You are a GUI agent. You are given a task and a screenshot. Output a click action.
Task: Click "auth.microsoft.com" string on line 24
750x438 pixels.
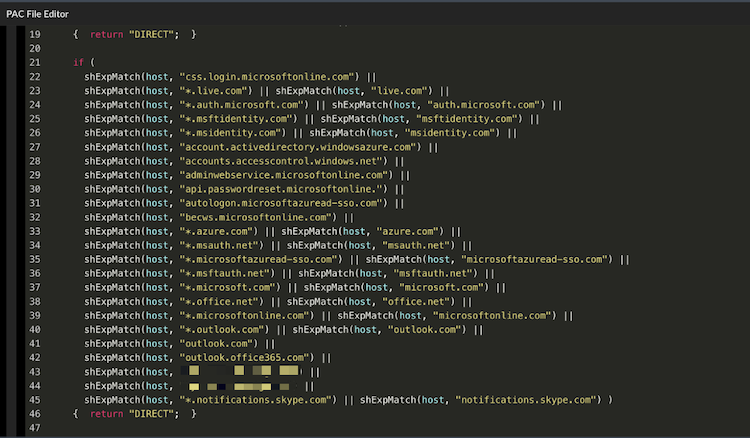pyautogui.click(x=486, y=105)
